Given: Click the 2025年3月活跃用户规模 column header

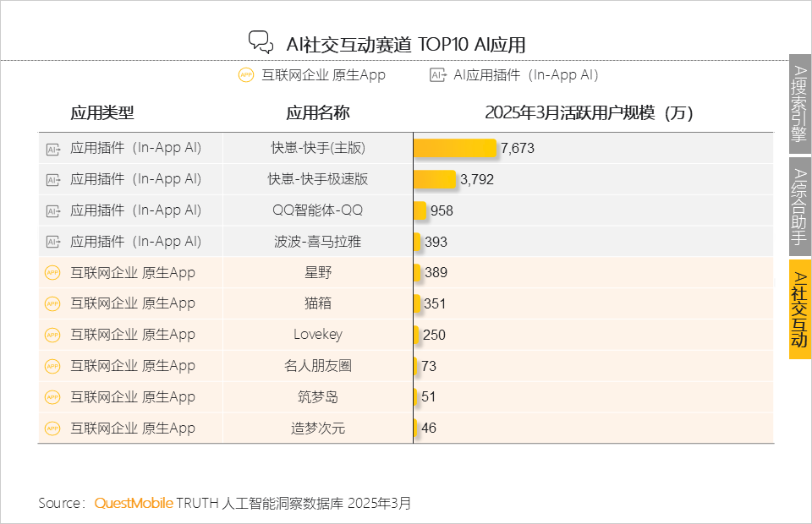Looking at the screenshot, I should pyautogui.click(x=589, y=113).
